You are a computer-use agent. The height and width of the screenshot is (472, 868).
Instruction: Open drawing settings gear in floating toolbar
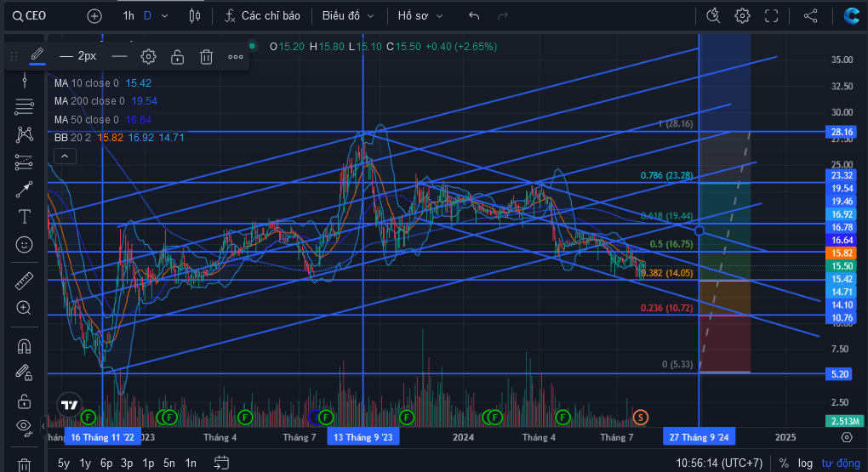click(148, 56)
